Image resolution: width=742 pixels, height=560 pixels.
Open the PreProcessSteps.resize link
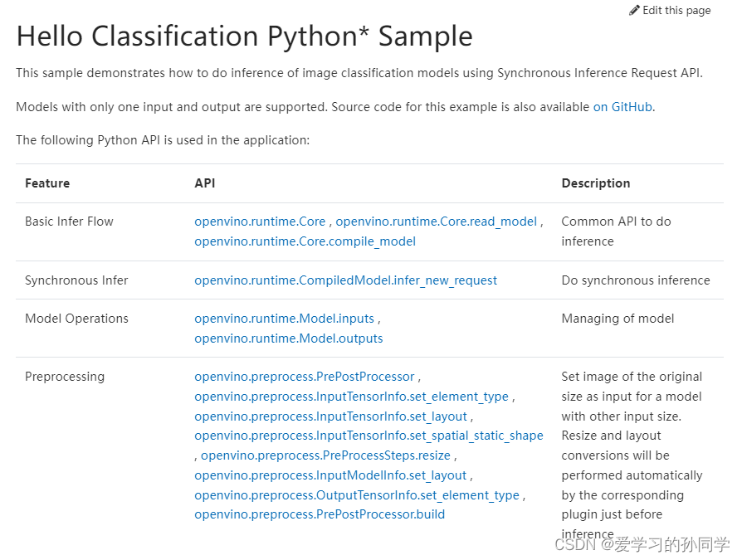[x=325, y=455]
